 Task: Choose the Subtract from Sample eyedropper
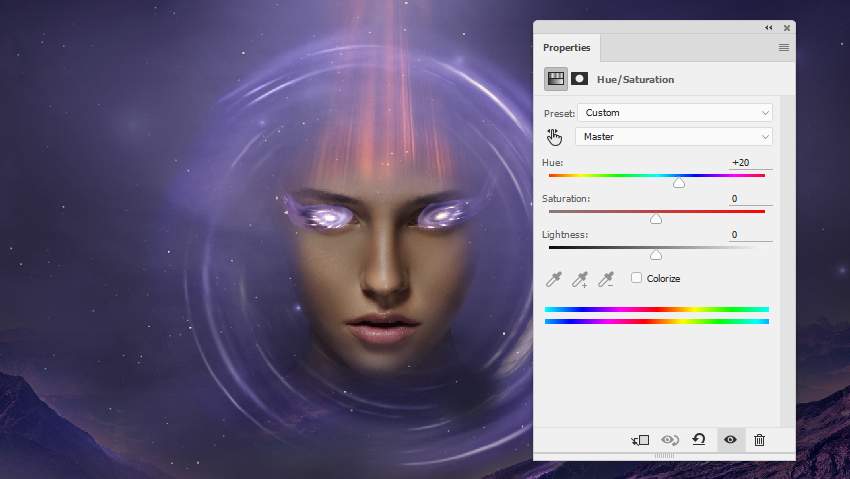point(606,279)
